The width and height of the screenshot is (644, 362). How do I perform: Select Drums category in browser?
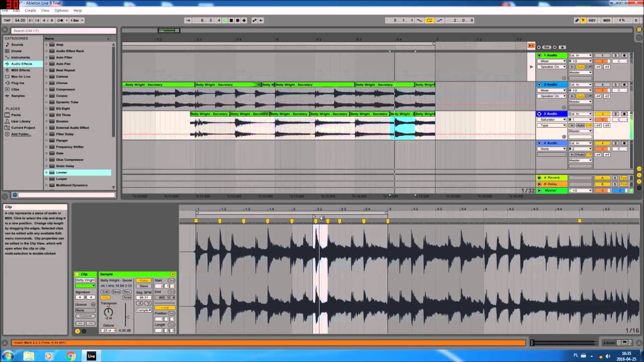(16, 51)
